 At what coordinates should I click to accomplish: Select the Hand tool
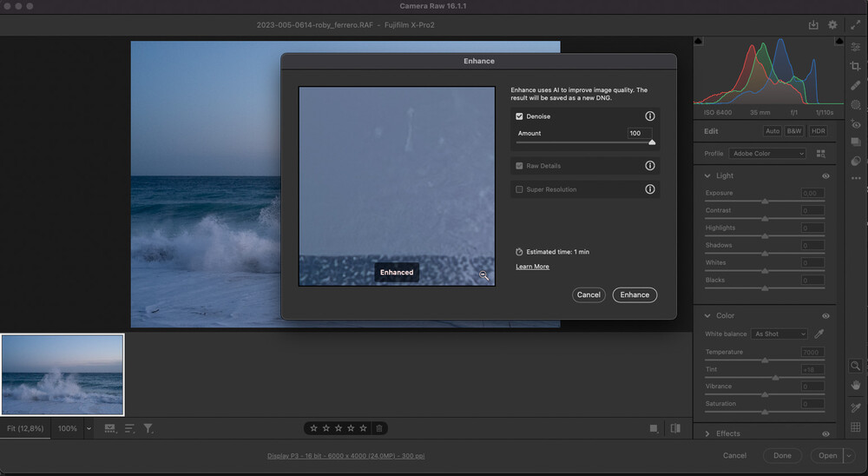tap(856, 385)
